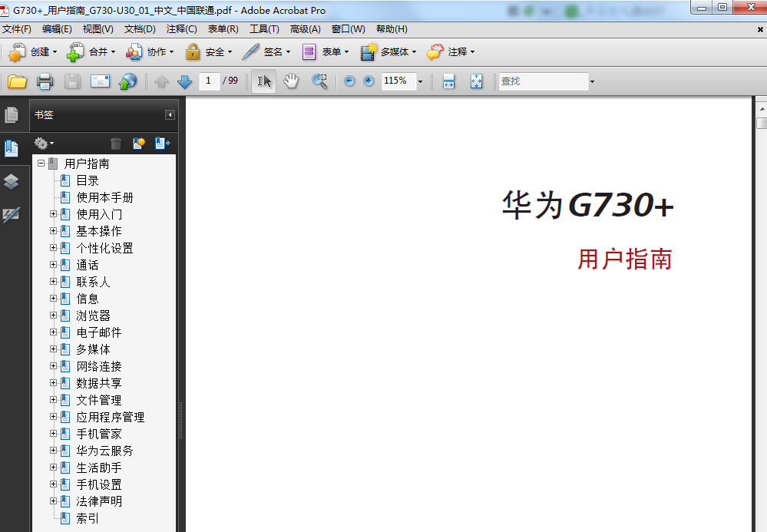The height and width of the screenshot is (532, 767).
Task: Select the text selection cursor tool
Action: tap(263, 81)
